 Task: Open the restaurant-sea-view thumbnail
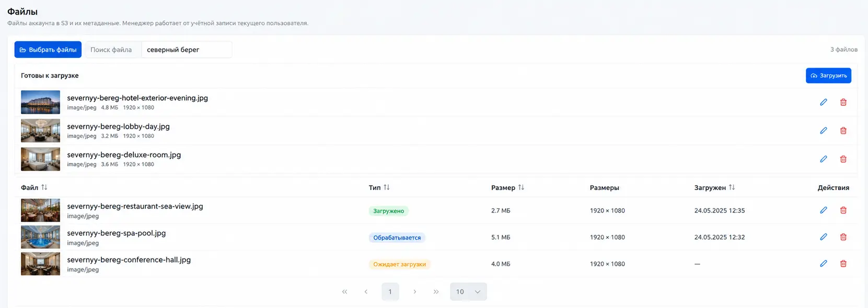tap(40, 210)
